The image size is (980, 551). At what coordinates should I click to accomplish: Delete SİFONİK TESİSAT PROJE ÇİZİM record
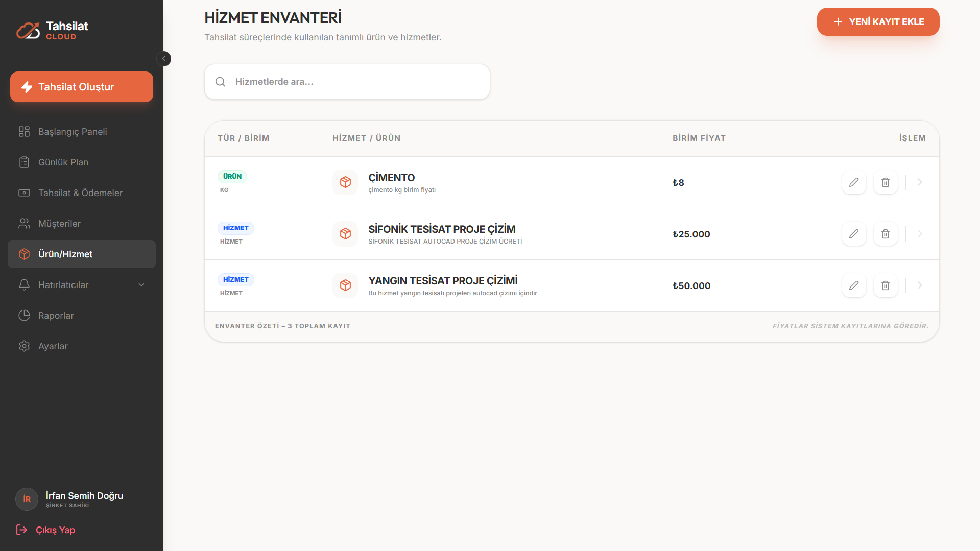click(886, 234)
